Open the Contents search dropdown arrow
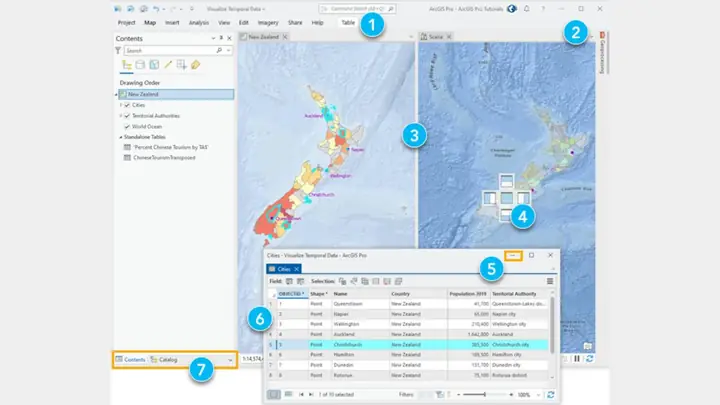 pyautogui.click(x=228, y=51)
